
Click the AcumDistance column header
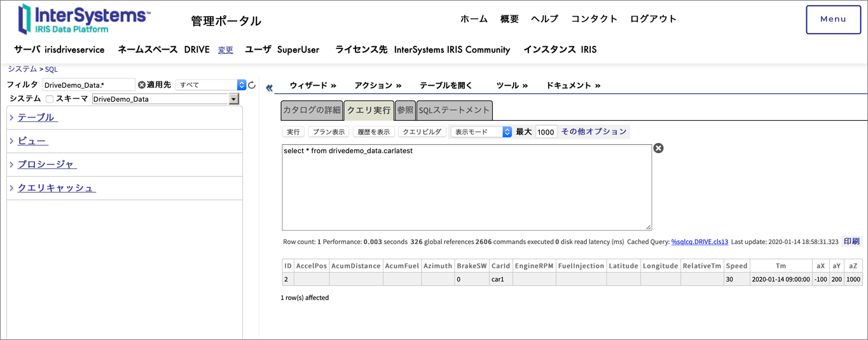click(356, 266)
